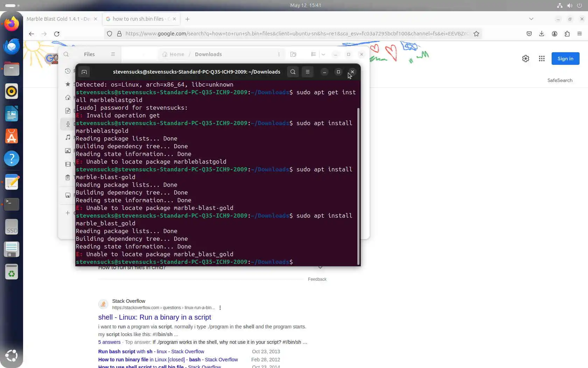Switch to the 'how to run sh.bin files' tab
The image size is (588, 368).
click(x=139, y=19)
